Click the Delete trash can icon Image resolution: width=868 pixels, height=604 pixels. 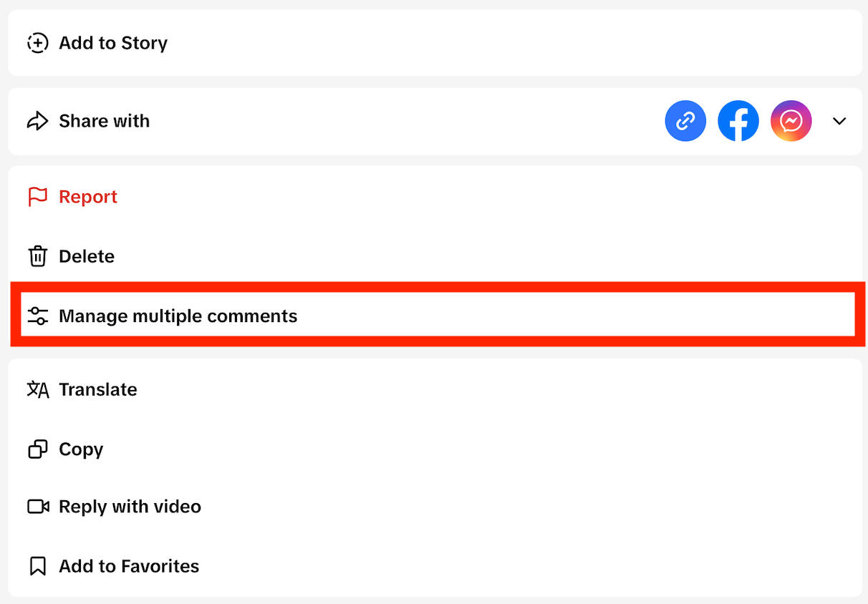coord(37,256)
